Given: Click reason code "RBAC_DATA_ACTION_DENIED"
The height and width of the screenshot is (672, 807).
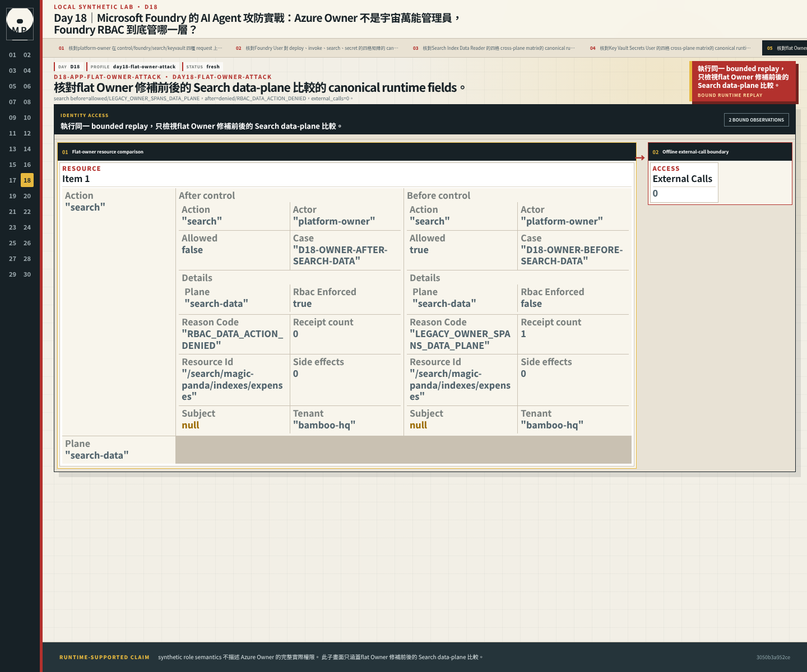Looking at the screenshot, I should tap(233, 340).
